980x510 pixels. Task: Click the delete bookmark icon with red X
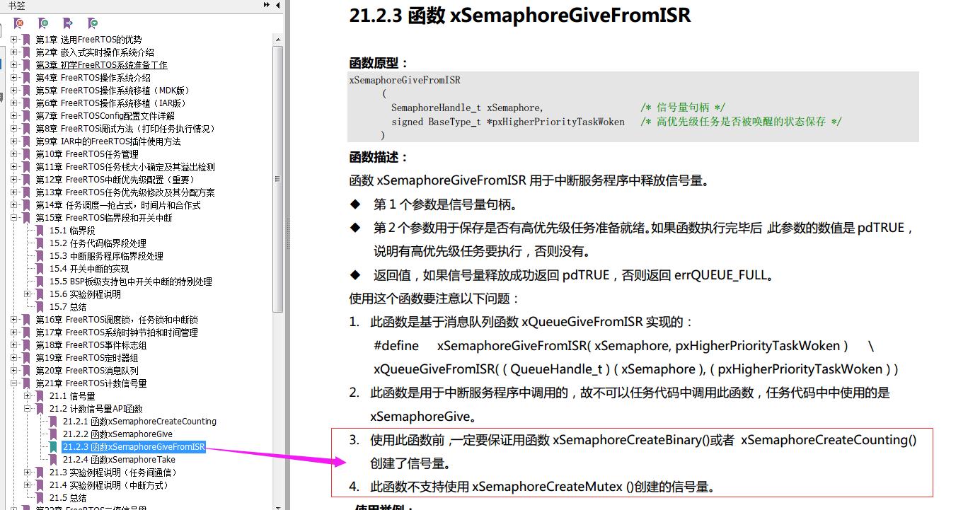click(19, 23)
